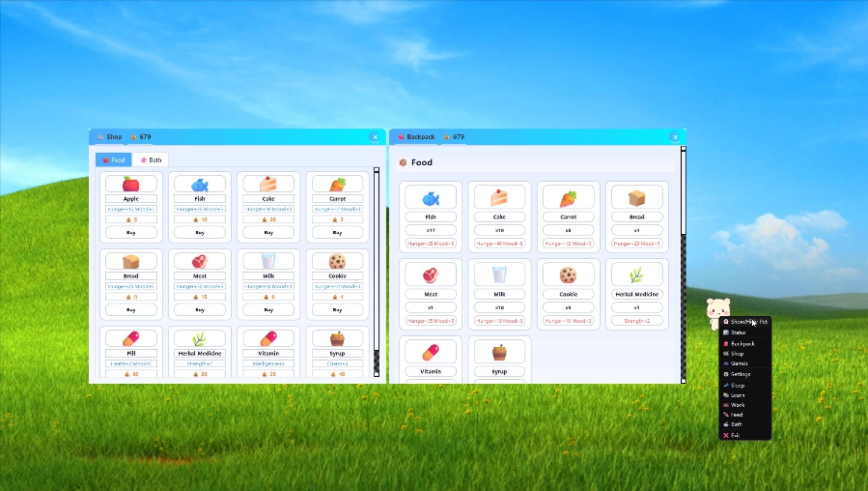Click the Cake icon in Shop
The image size is (868, 491).
[x=268, y=184]
